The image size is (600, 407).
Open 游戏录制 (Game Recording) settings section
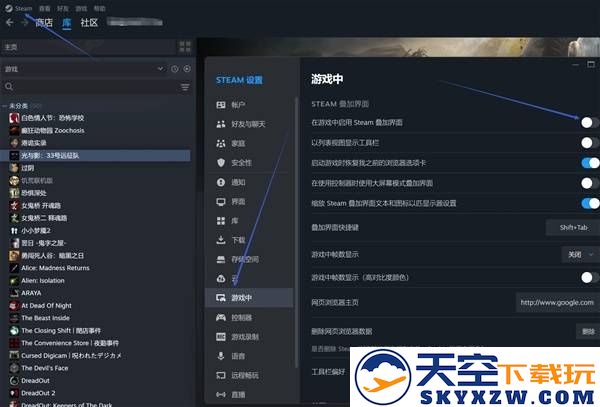click(x=249, y=337)
